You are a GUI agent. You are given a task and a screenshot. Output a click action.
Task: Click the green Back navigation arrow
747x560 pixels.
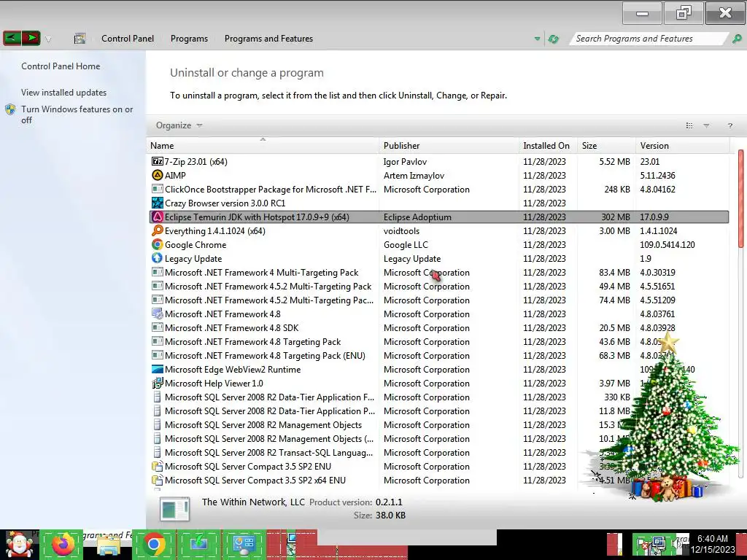[x=12, y=38]
